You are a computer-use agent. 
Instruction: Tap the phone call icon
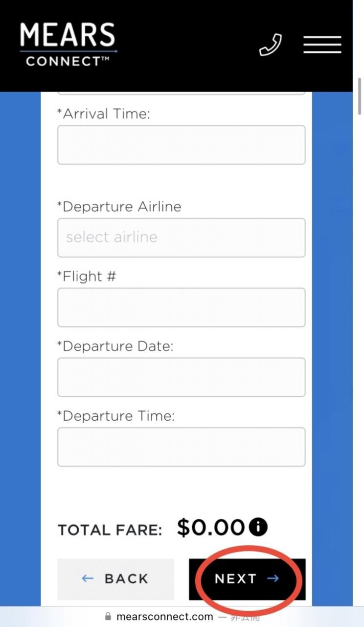tap(271, 45)
